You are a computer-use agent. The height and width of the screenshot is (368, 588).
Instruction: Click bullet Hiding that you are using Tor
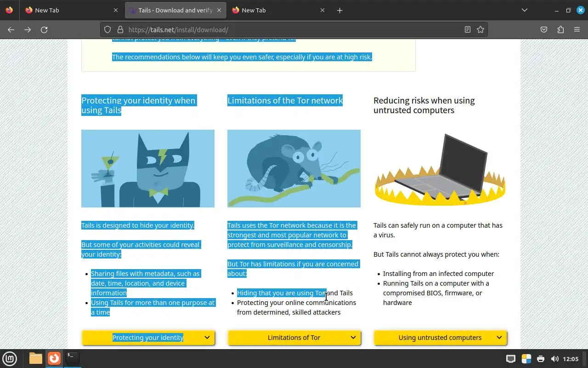pos(295,293)
